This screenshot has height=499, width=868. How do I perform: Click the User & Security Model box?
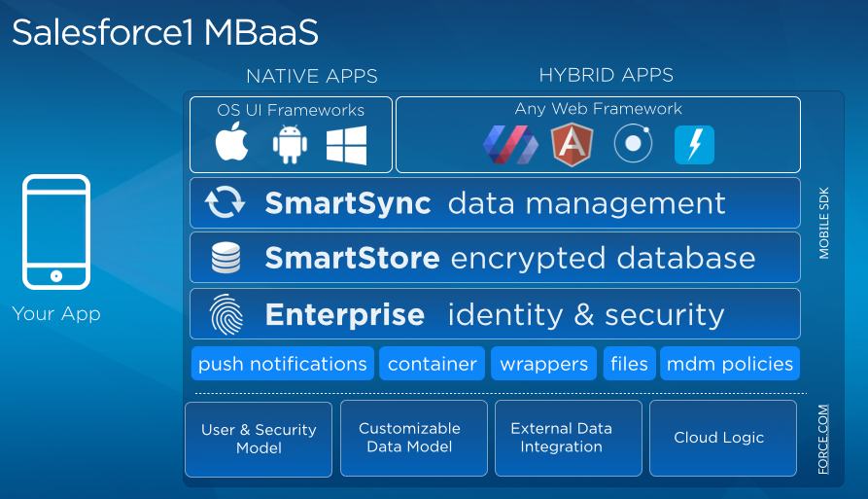click(259, 439)
